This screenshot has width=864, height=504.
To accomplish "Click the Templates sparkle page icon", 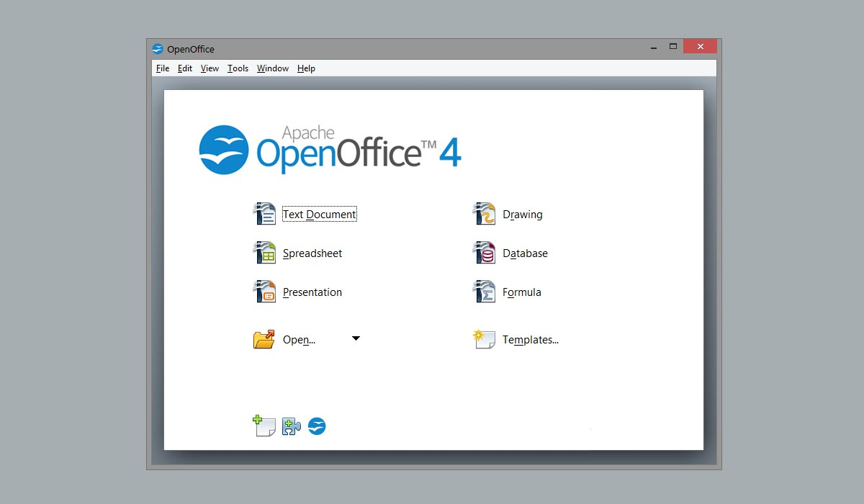I will [484, 339].
